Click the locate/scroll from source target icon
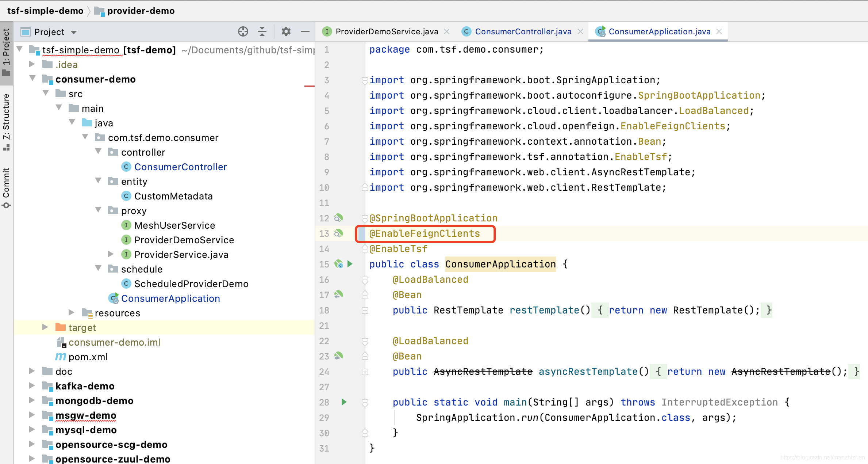This screenshot has width=868, height=464. tap(243, 32)
